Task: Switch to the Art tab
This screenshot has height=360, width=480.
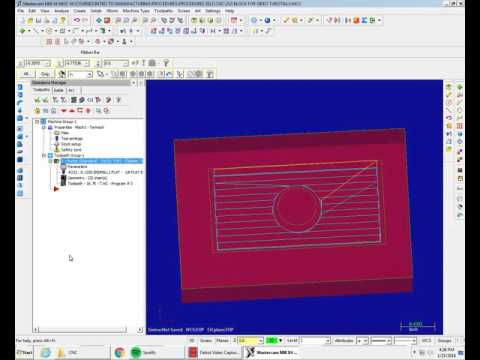Action: coord(71,90)
